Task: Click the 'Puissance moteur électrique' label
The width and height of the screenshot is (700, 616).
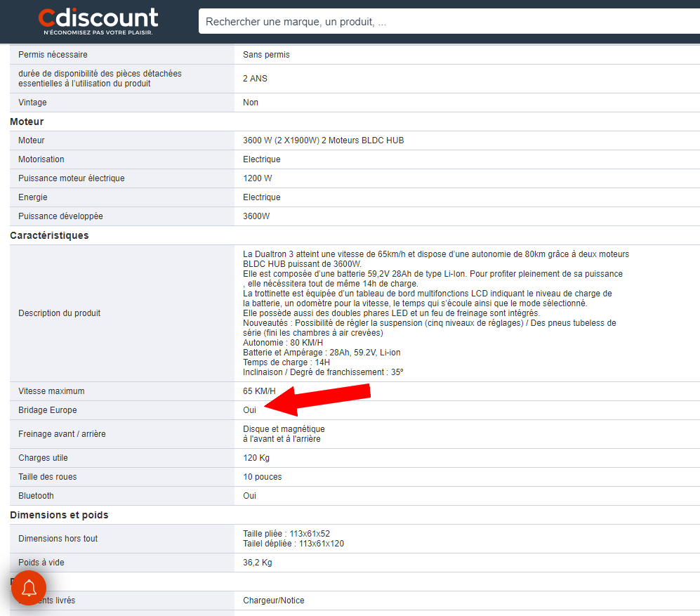Action: [x=72, y=178]
